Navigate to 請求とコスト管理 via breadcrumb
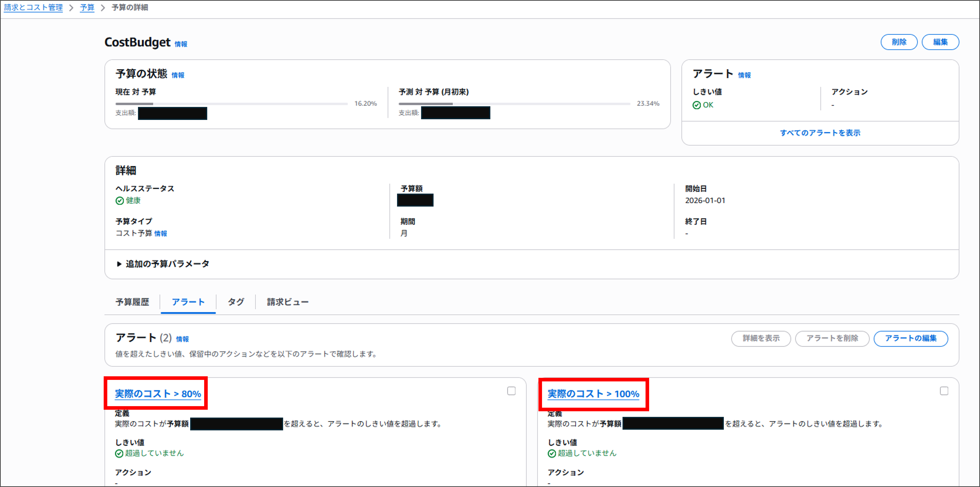This screenshot has width=980, height=487. pos(33,7)
